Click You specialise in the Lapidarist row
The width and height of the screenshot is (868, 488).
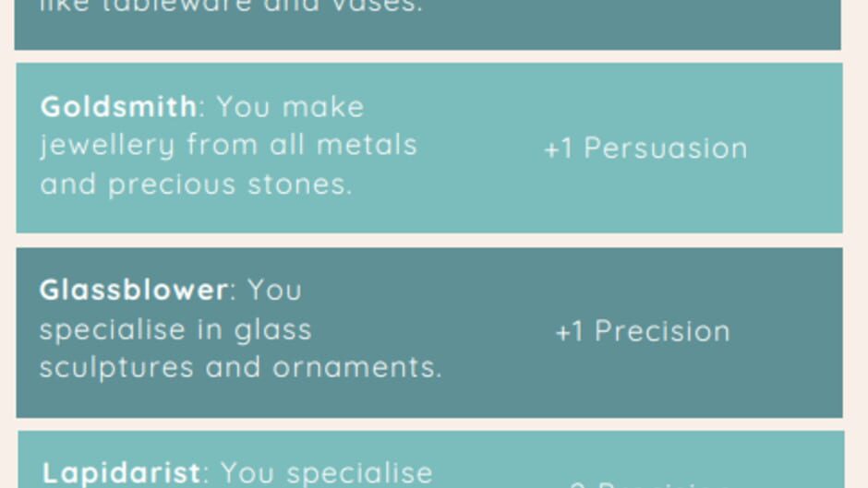tap(327, 473)
